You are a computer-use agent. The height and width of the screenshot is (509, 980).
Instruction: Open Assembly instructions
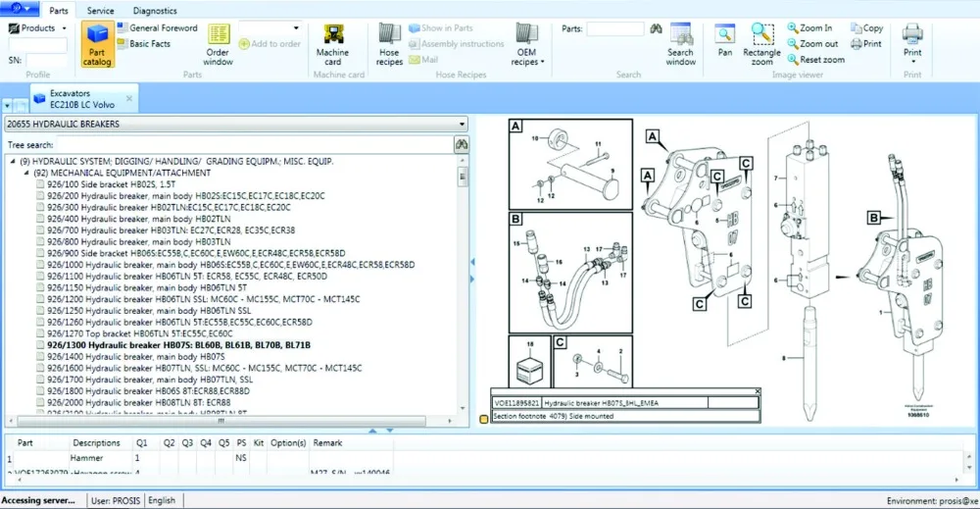457,44
